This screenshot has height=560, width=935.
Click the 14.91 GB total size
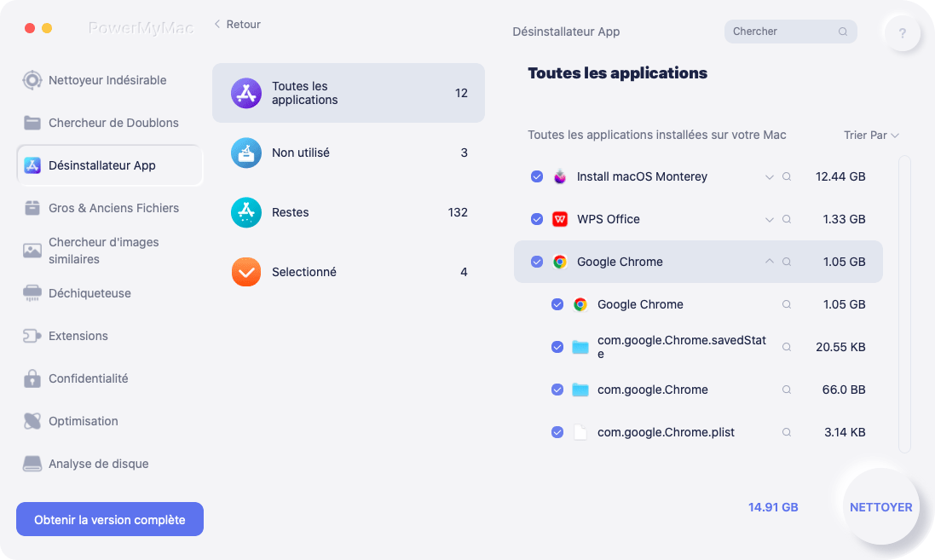(x=773, y=507)
